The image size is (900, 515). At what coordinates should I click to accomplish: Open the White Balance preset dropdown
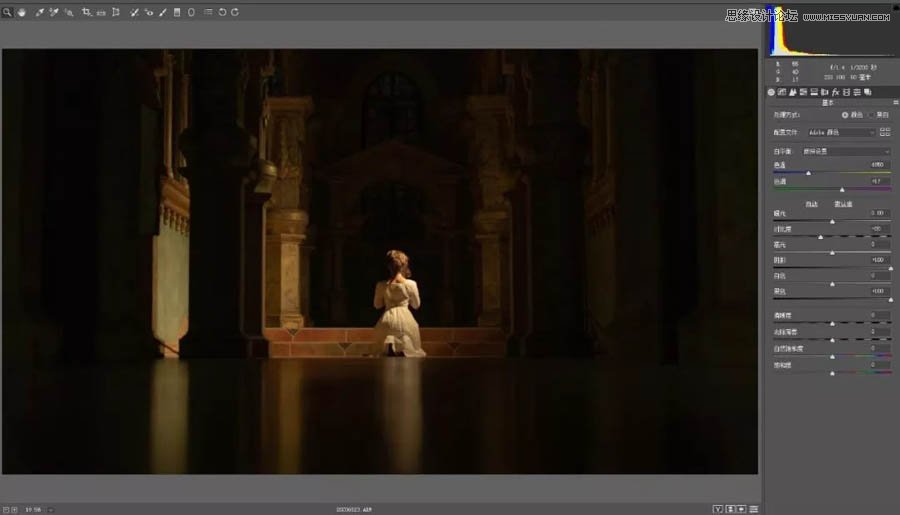846,152
